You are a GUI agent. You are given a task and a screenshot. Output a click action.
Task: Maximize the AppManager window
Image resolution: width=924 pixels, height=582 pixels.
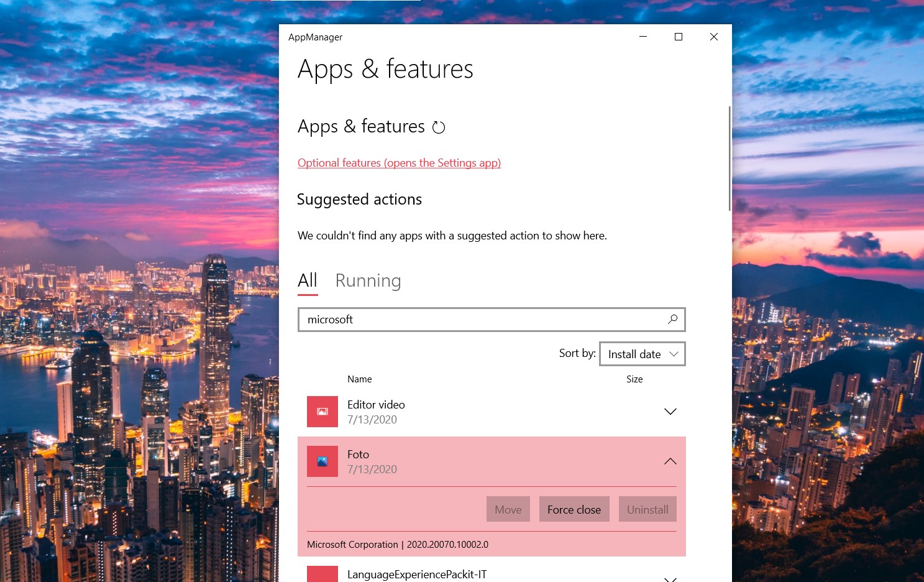pyautogui.click(x=679, y=37)
